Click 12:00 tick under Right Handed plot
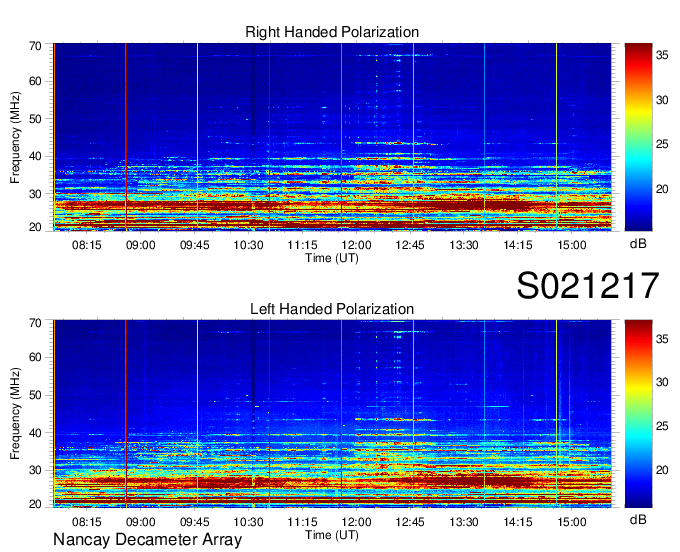This screenshot has height=552, width=680. (x=356, y=245)
